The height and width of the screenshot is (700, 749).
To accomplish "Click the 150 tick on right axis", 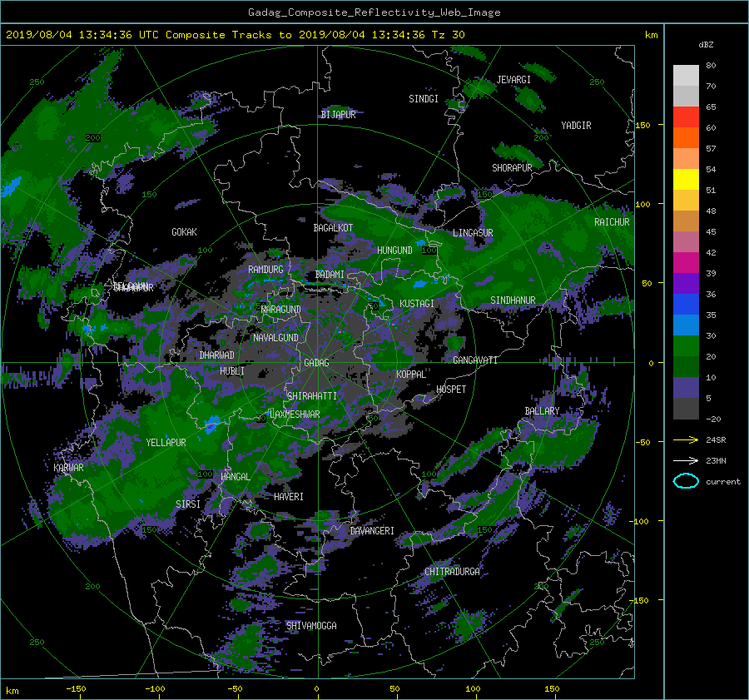I will click(x=642, y=125).
